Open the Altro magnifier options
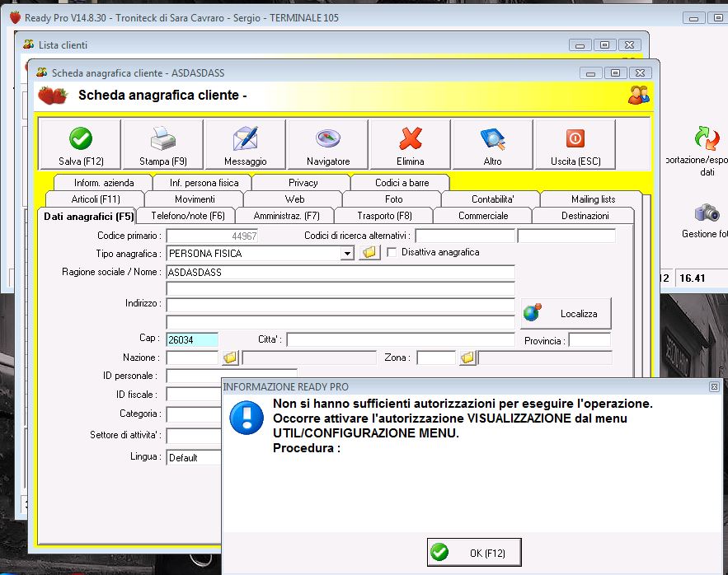The width and height of the screenshot is (728, 575). pos(492,144)
